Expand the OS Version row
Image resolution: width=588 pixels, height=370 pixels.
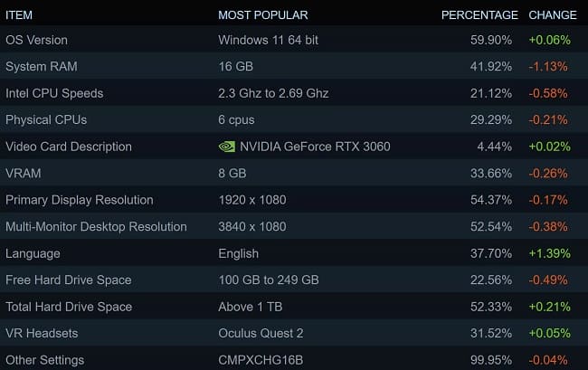(x=294, y=40)
